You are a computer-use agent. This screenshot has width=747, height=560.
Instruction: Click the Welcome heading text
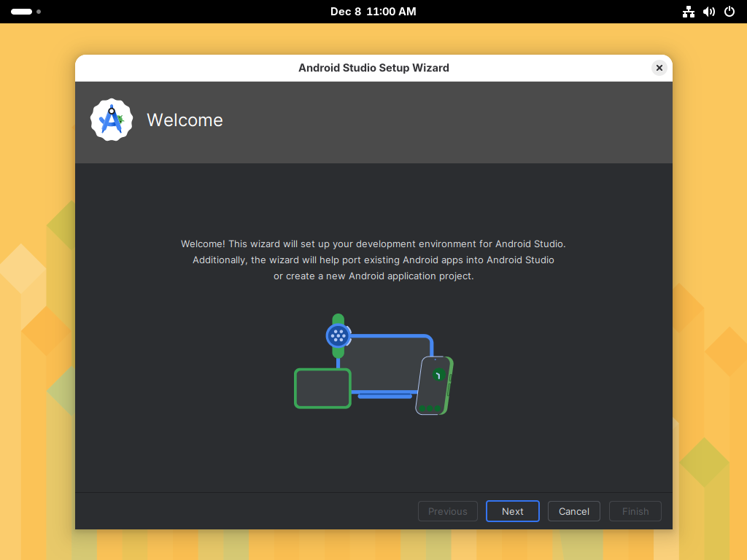click(185, 120)
